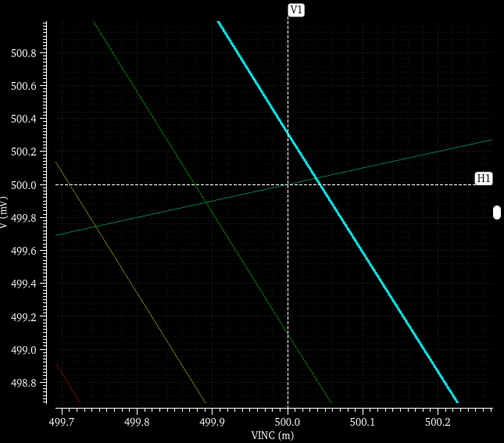Click the 500.2 x-axis label
The height and width of the screenshot is (443, 504).
click(438, 422)
